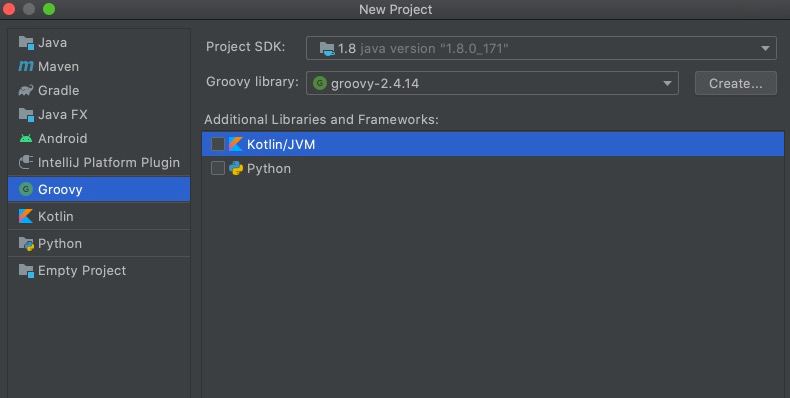Expand the Groovy library dropdown arrow
790x398 pixels.
click(x=668, y=84)
